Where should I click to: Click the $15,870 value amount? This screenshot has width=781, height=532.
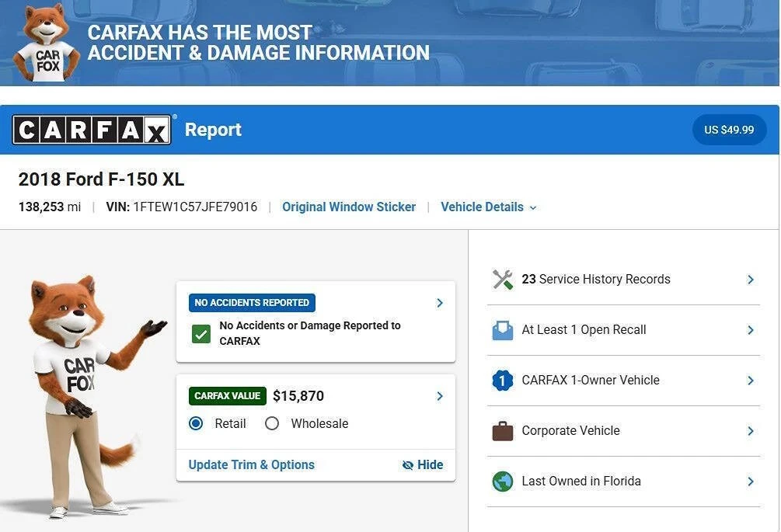(x=298, y=396)
